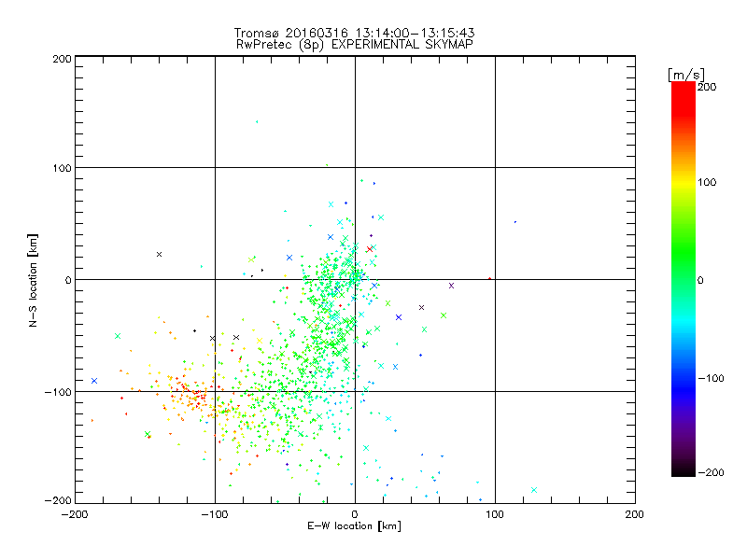The width and height of the screenshot is (747, 560).
Task: Click the title 'Tromsø 20160316 13:14:00-13:15:43'
Action: click(354, 33)
